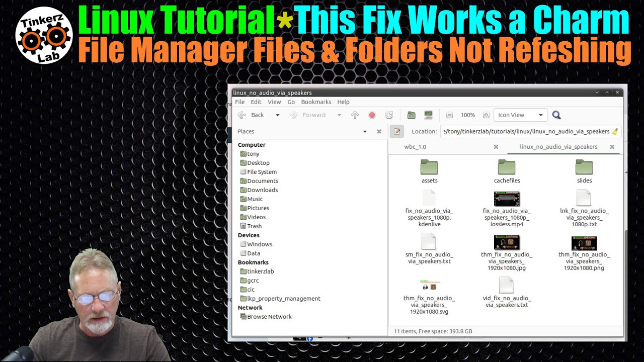Open the File menu
Viewport: 644px width, 362px height.
(x=239, y=102)
